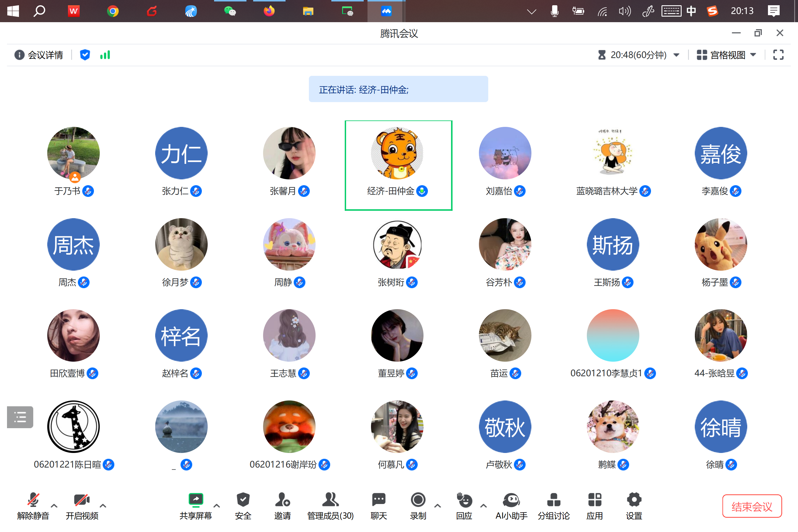Click the 邀请 invite icon
This screenshot has width=798, height=532.
point(282,499)
